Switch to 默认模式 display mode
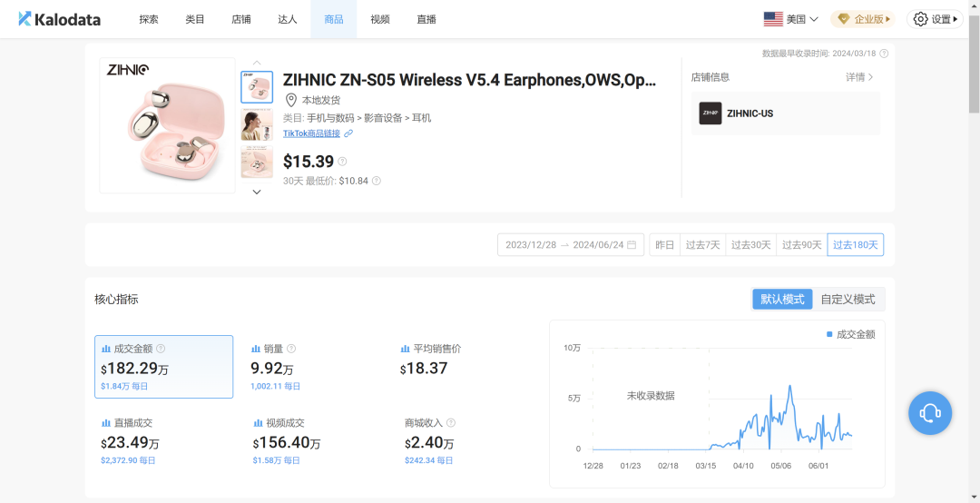Screen dimensions: 980x503 pos(782,299)
